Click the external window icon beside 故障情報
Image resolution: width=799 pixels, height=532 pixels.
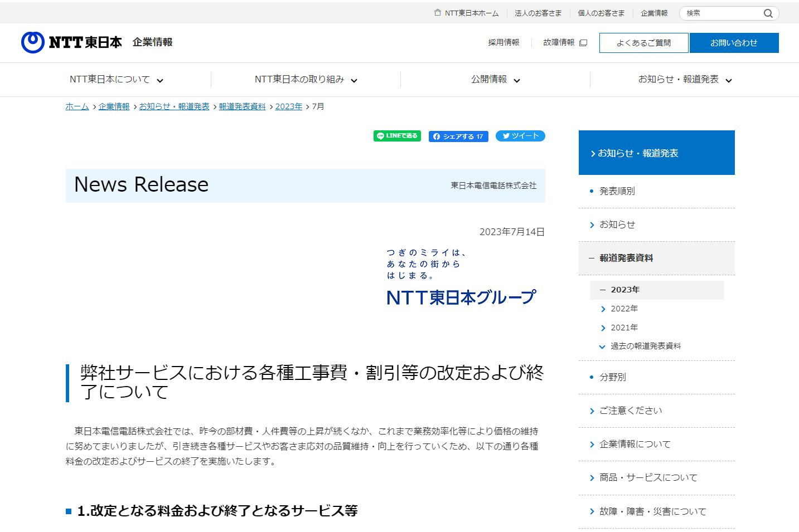pos(583,43)
